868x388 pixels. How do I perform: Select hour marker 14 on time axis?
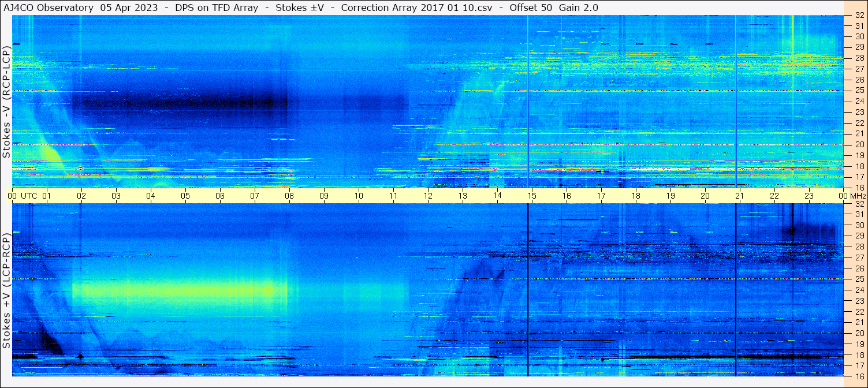tap(497, 196)
